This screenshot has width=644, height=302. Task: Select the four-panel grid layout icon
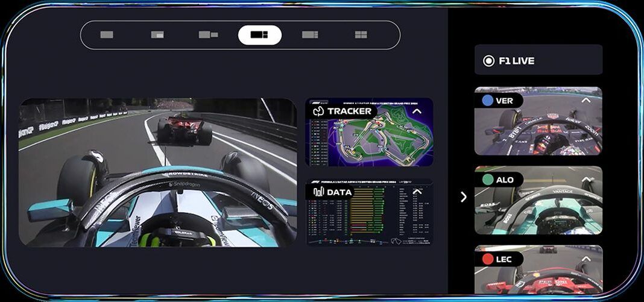361,35
